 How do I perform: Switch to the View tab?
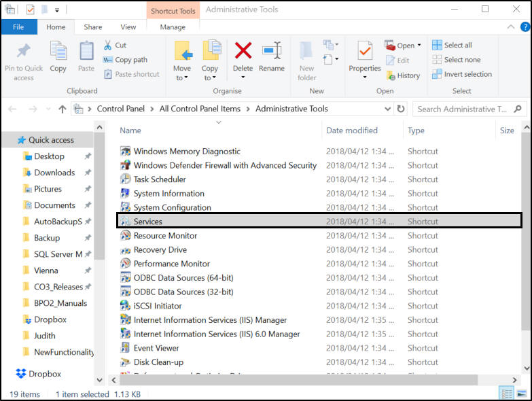(128, 27)
